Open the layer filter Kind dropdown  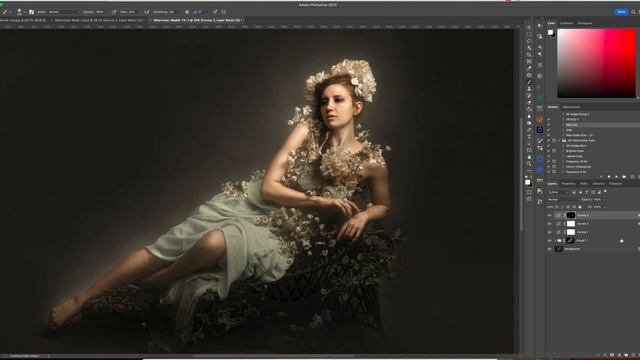558,192
